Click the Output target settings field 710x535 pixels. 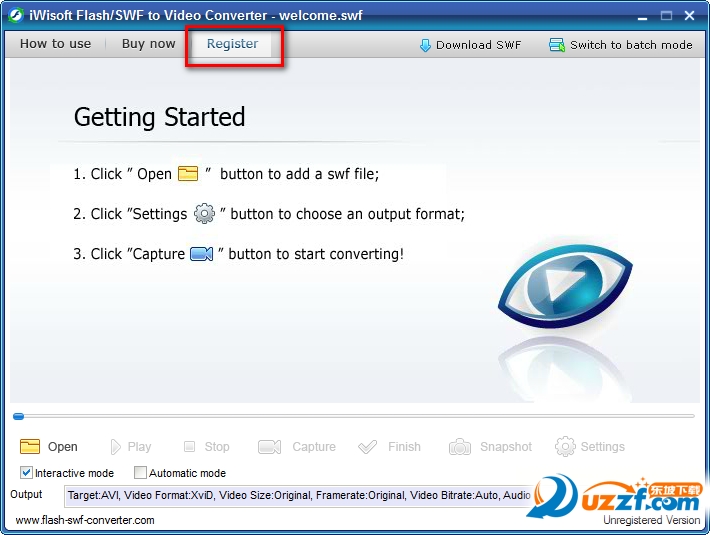pyautogui.click(x=300, y=496)
